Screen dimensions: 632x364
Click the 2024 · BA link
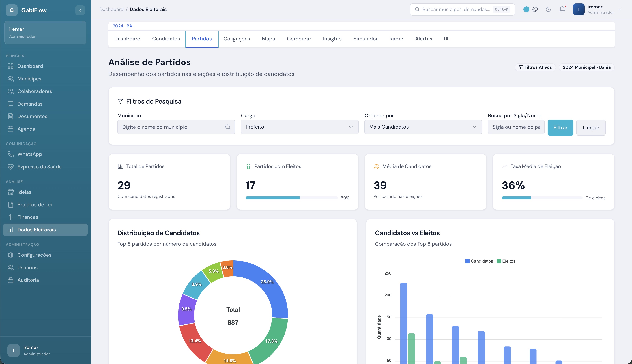(x=122, y=26)
